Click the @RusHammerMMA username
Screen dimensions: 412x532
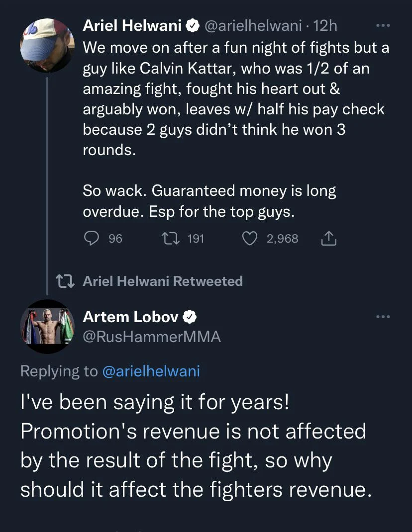(153, 337)
